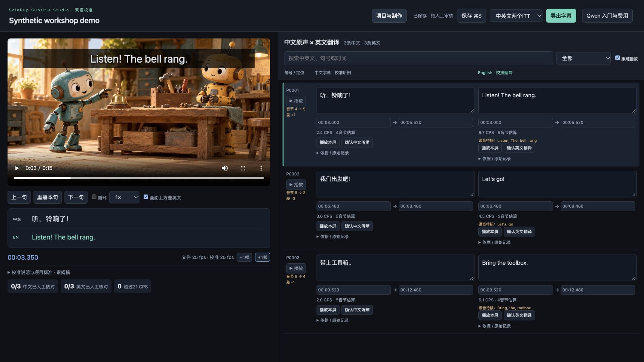Click 确认中文听辨 for P0001
This screenshot has width=644, height=362.
pyautogui.click(x=357, y=143)
